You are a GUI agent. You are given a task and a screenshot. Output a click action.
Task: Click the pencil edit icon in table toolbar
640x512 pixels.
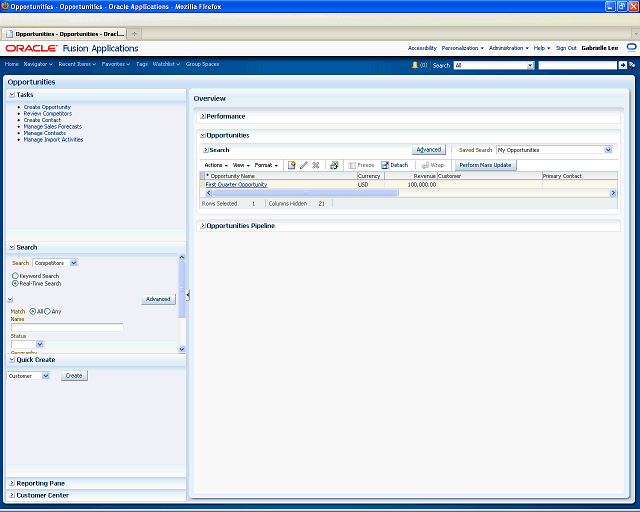tap(304, 165)
